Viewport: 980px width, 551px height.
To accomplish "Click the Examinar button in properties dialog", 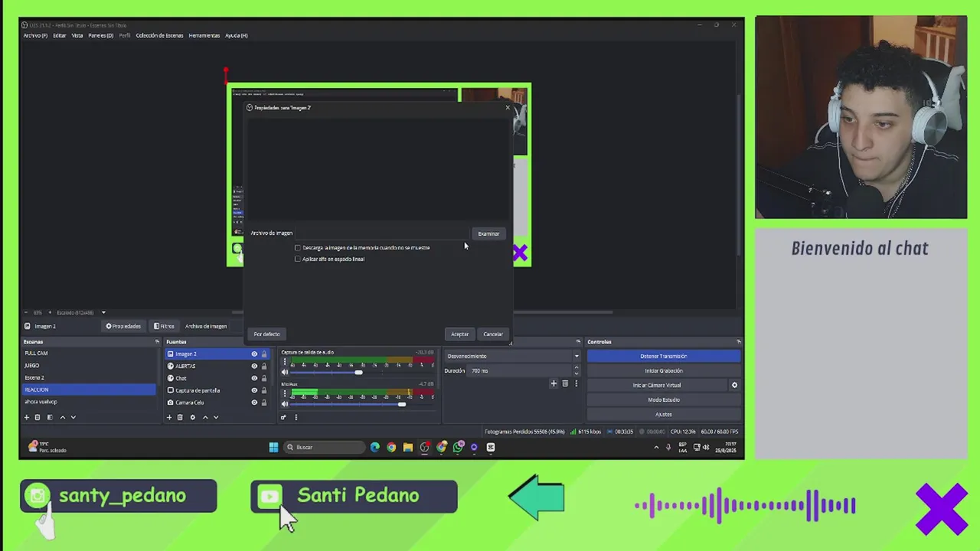I will tap(488, 233).
